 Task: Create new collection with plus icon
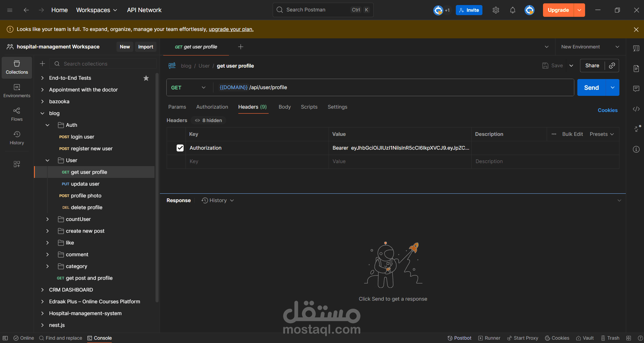point(42,64)
